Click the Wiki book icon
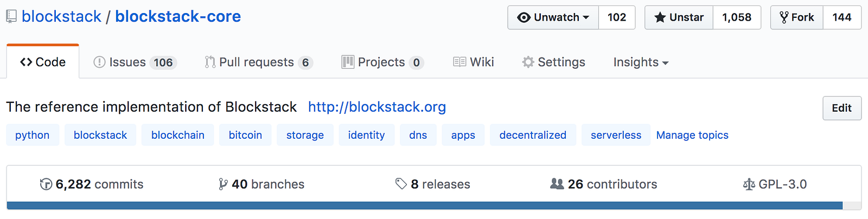This screenshot has height=219, width=868. (x=459, y=62)
